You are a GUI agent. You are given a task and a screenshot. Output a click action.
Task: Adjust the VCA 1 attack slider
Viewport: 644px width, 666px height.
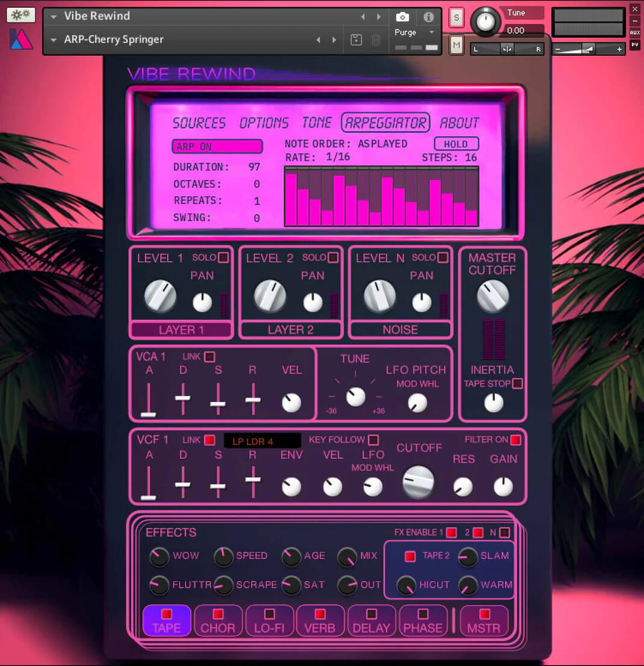149,413
